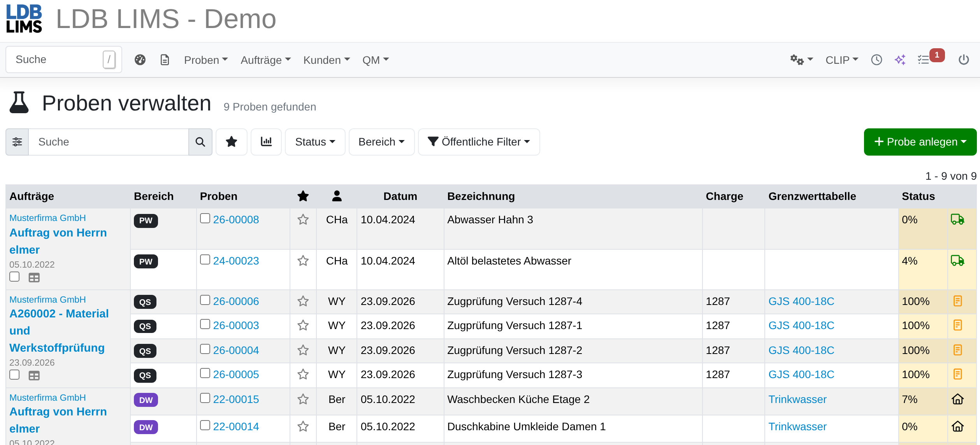This screenshot has height=445, width=980.
Task: Click the house icon for 22-00015
Action: click(x=957, y=399)
